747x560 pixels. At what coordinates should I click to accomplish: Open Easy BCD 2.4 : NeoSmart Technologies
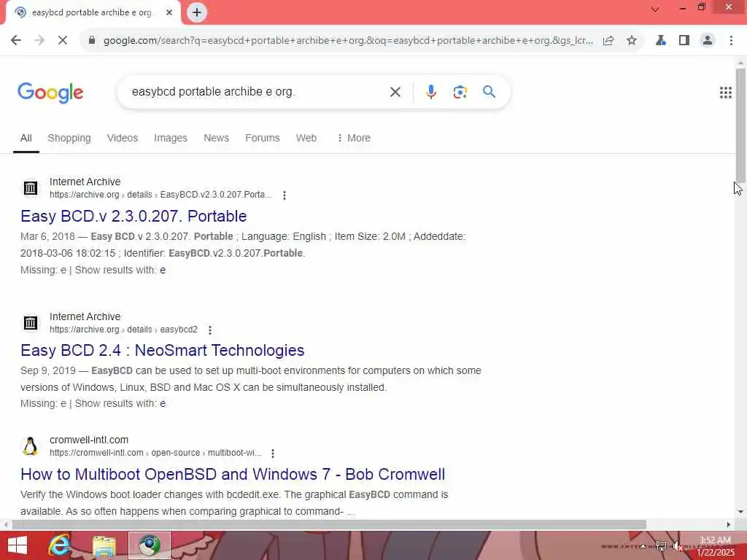(x=163, y=351)
